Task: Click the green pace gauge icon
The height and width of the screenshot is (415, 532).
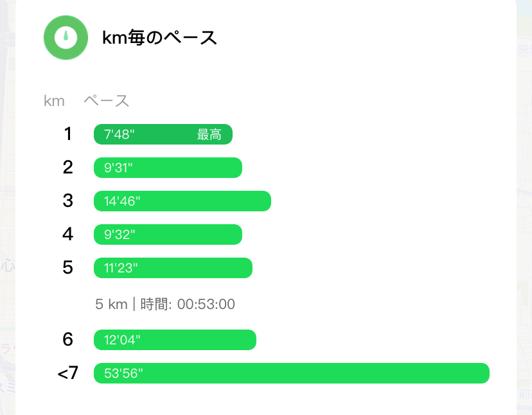Action: coord(66,37)
